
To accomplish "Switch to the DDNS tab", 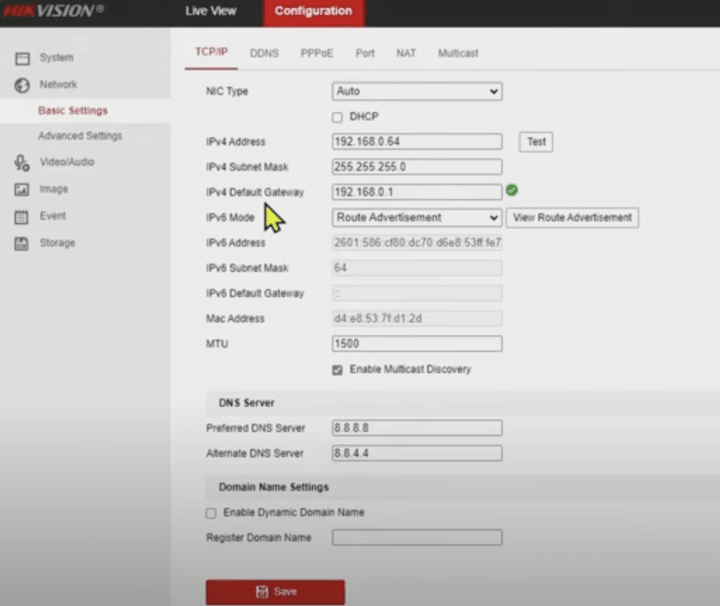I will tap(264, 53).
